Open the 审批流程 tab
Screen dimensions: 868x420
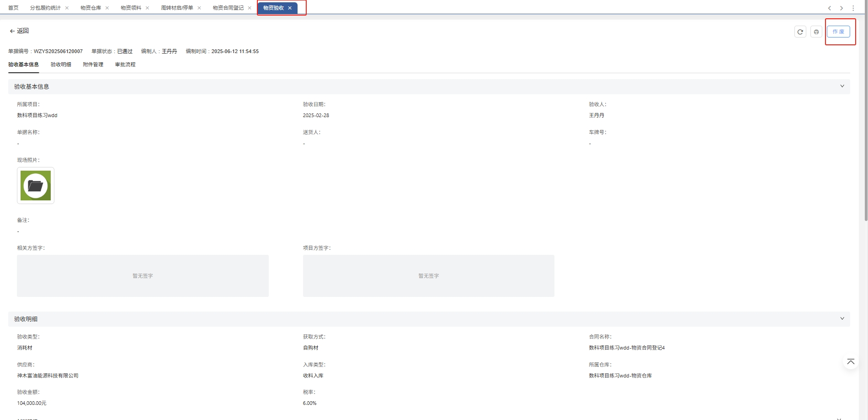[x=125, y=65]
